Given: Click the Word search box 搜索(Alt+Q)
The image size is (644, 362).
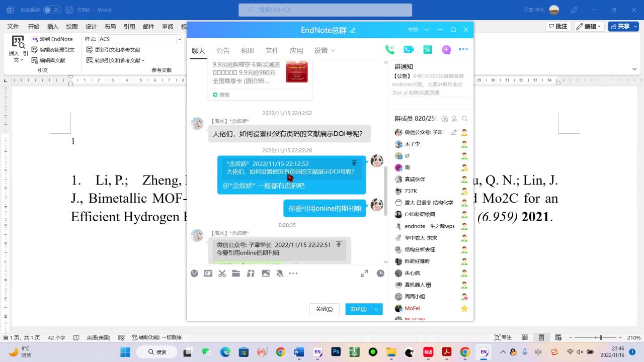Looking at the screenshot, I should click(x=325, y=10).
